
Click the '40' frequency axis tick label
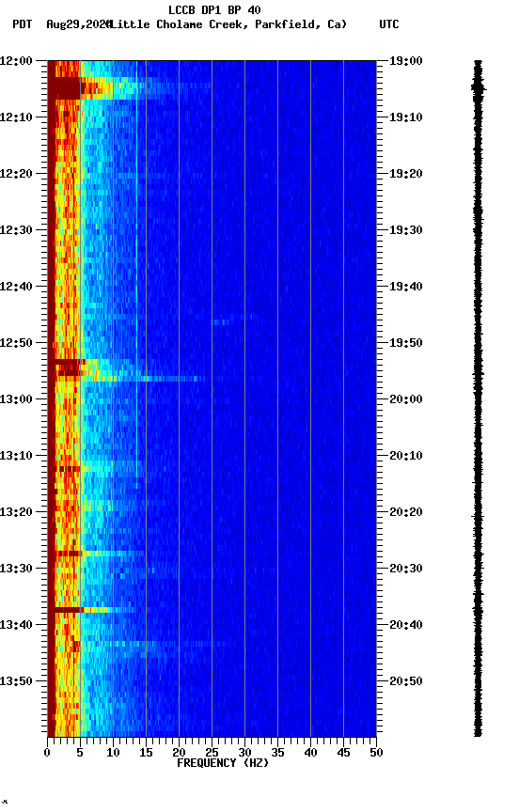click(311, 753)
